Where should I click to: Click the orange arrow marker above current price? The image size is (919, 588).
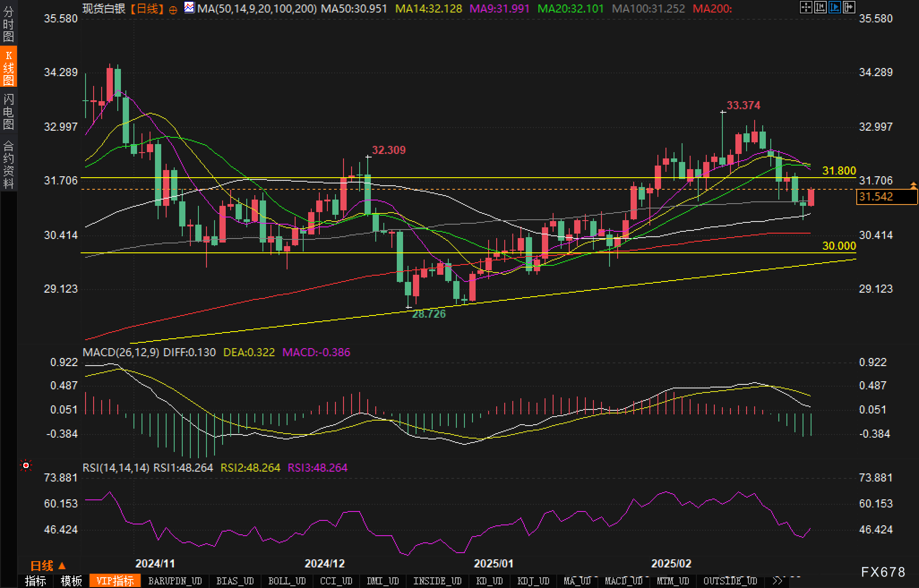click(x=914, y=185)
